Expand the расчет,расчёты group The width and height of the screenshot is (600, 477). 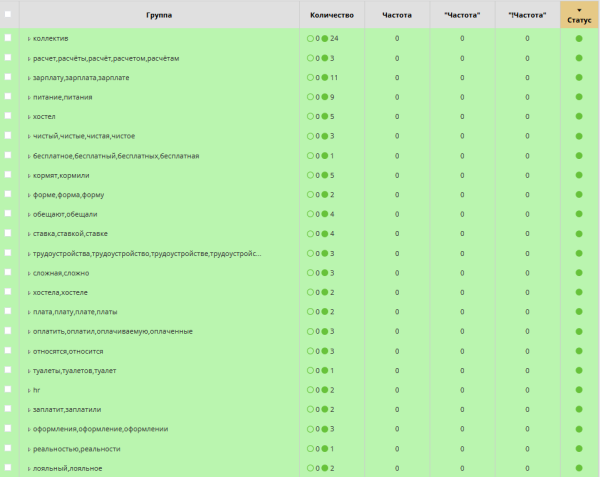29,58
